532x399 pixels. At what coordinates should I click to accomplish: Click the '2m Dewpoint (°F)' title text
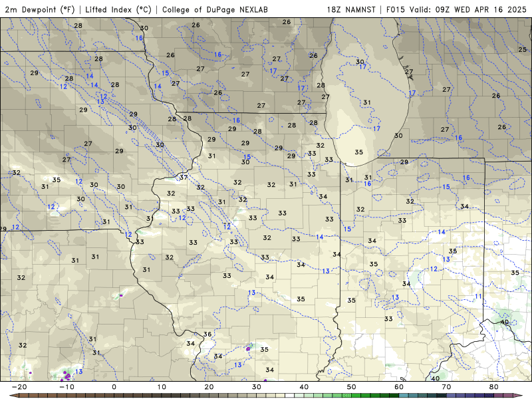(x=40, y=9)
